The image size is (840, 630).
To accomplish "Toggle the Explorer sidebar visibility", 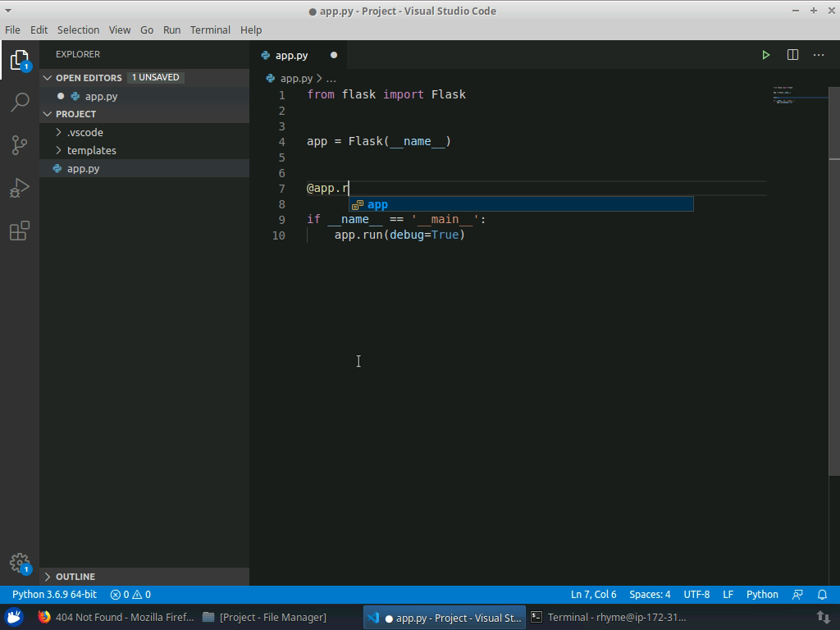I will click(x=20, y=59).
